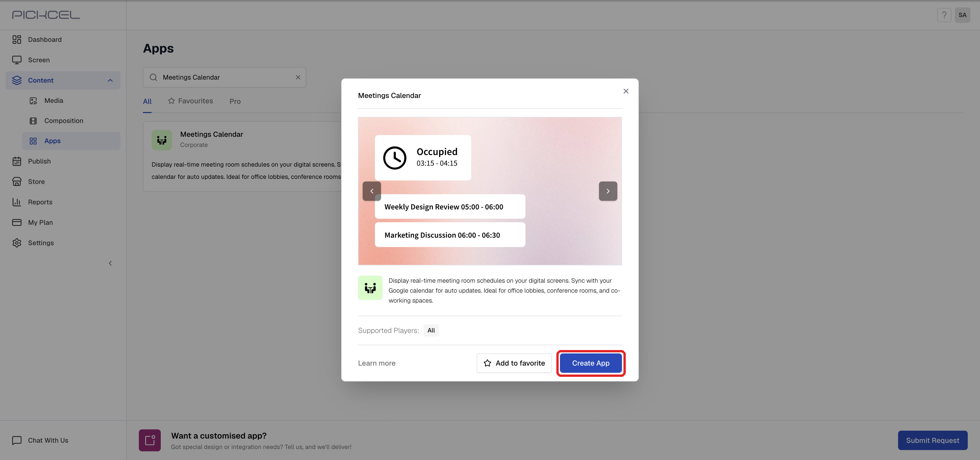Show previous preview slide
This screenshot has width=980, height=460.
[x=372, y=191]
